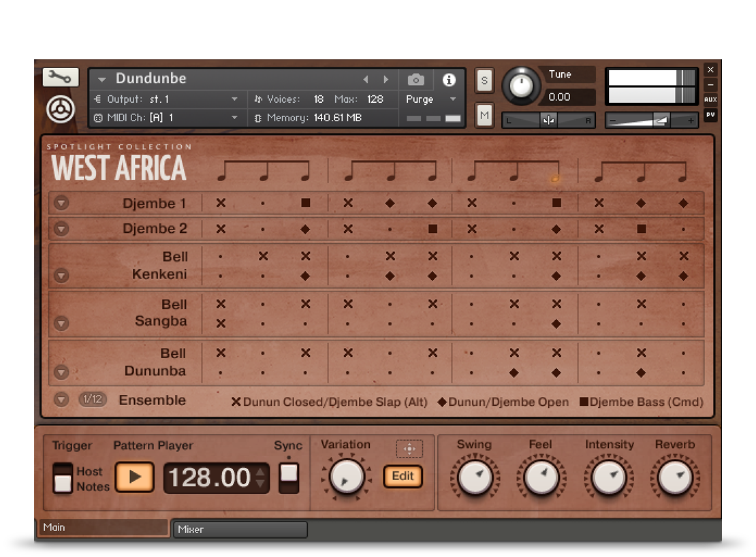Select the previous instrument arrow
The height and width of the screenshot is (557, 756).
pyautogui.click(x=366, y=79)
